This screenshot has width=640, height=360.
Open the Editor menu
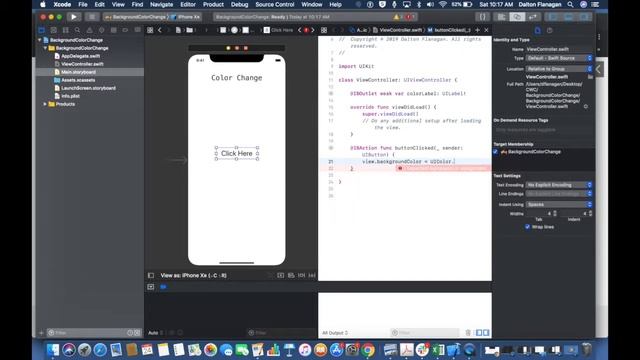[188, 4]
